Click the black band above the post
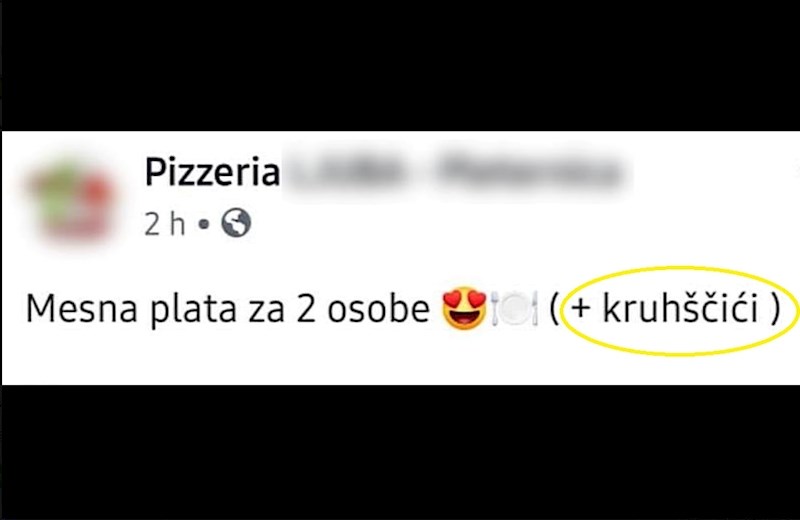Screen dimensions: 800x520 400,65
